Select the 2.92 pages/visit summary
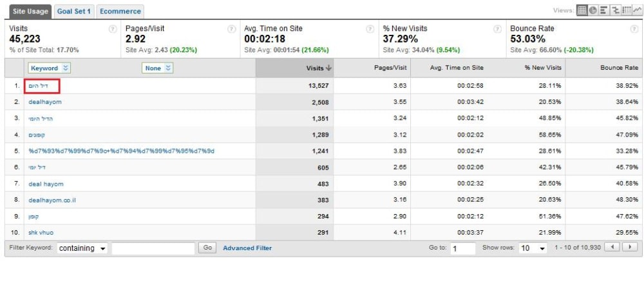The height and width of the screenshot is (285, 644). point(135,39)
